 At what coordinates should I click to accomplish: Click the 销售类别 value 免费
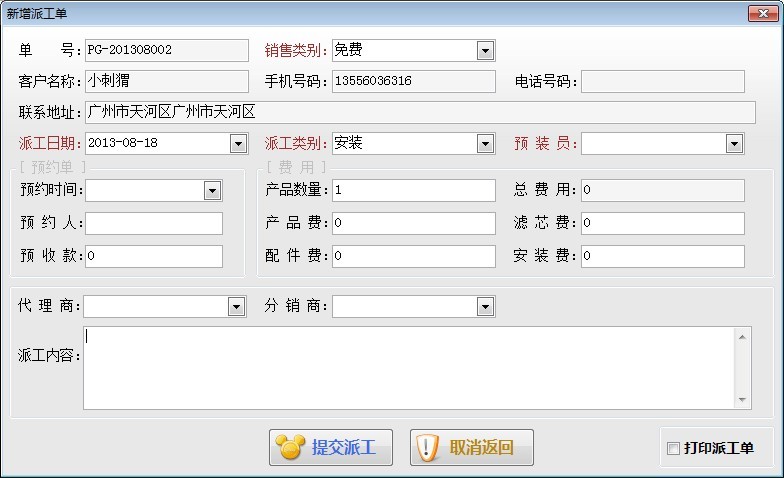point(348,50)
